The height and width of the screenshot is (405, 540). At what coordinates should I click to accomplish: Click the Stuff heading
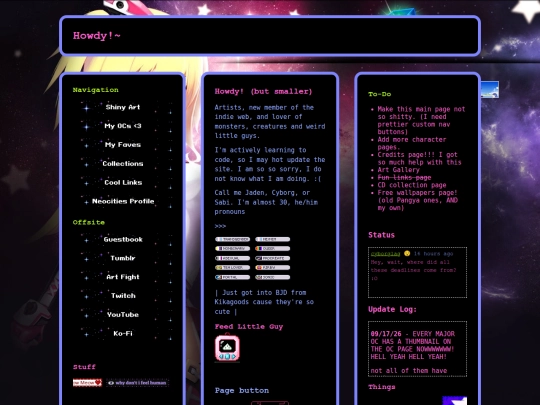[x=84, y=367]
